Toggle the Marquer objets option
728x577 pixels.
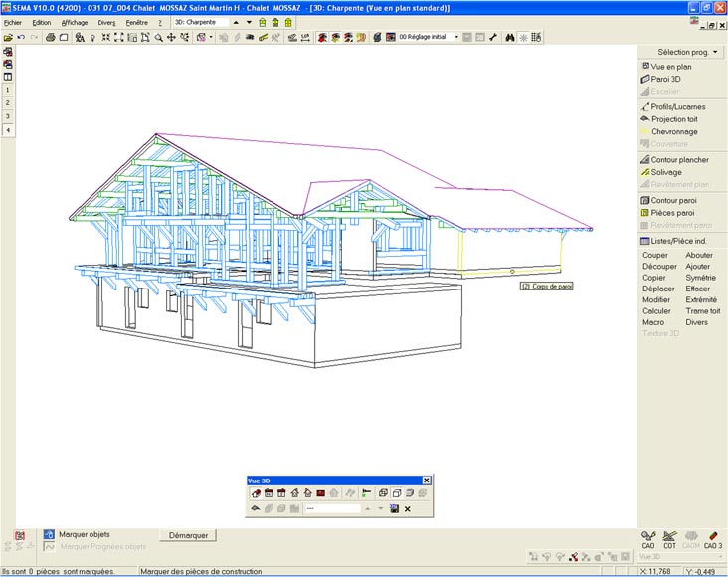click(x=49, y=535)
